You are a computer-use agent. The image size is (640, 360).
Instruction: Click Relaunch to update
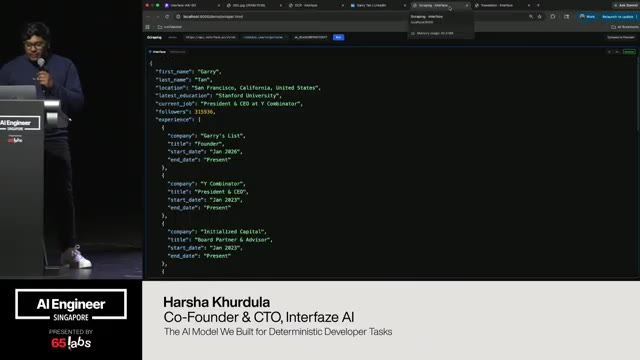coord(618,17)
